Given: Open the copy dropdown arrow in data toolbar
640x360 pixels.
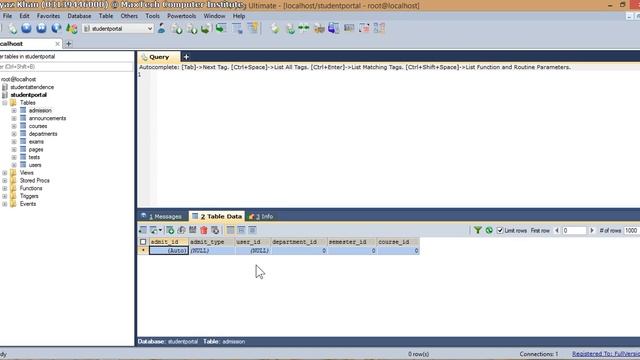Looking at the screenshot, I should (160, 230).
